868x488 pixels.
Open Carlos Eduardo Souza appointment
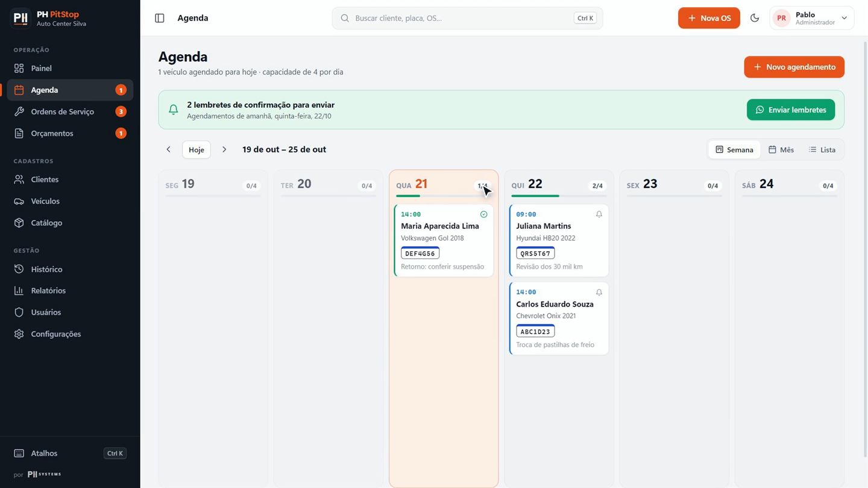tap(559, 319)
